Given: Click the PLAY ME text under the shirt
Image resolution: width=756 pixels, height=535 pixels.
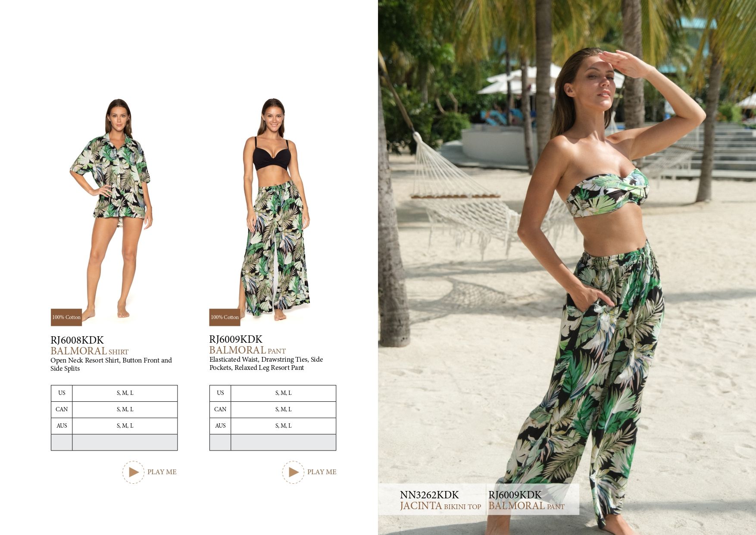Looking at the screenshot, I should 162,472.
